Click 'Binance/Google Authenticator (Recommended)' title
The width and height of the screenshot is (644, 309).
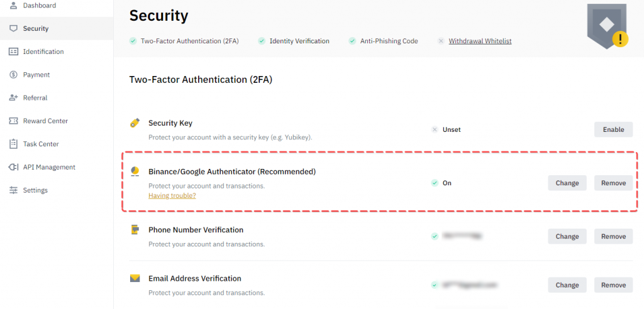pos(232,171)
